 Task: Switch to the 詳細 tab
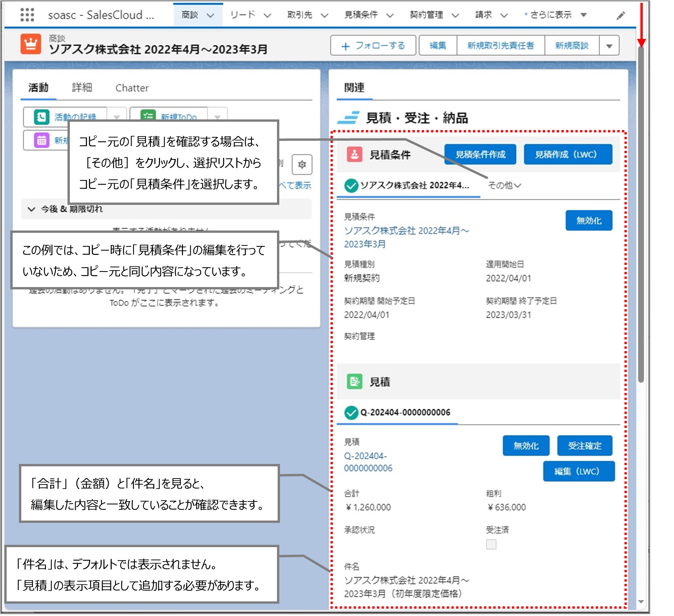(x=82, y=87)
